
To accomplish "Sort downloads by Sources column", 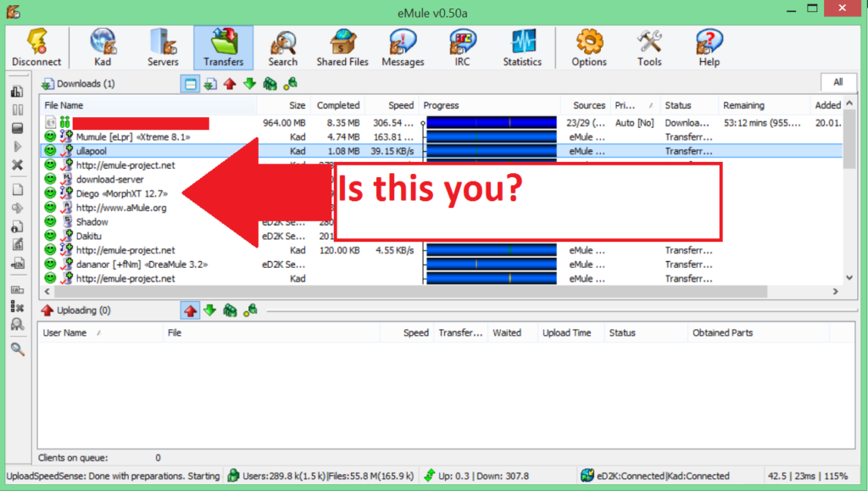I will [586, 105].
